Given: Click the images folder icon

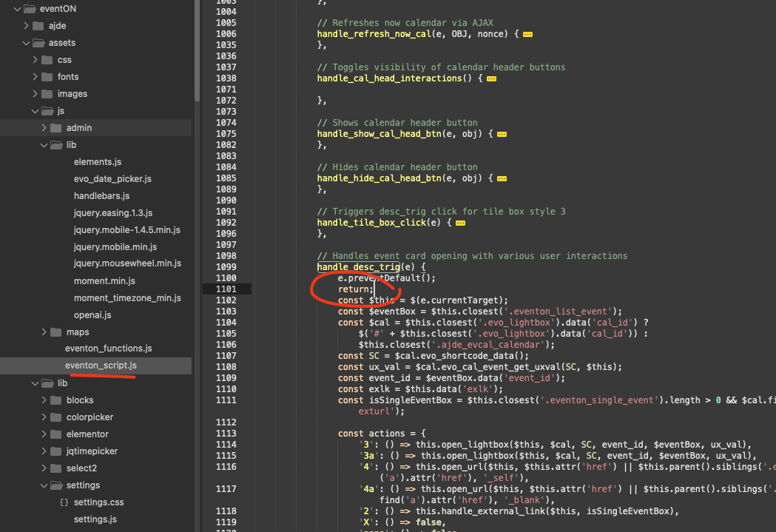Looking at the screenshot, I should point(47,94).
